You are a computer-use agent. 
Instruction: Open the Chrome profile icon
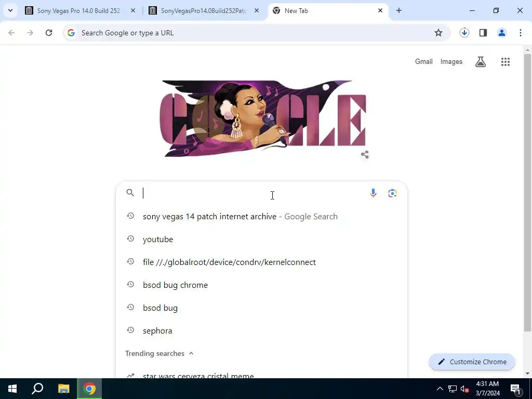[x=502, y=33]
